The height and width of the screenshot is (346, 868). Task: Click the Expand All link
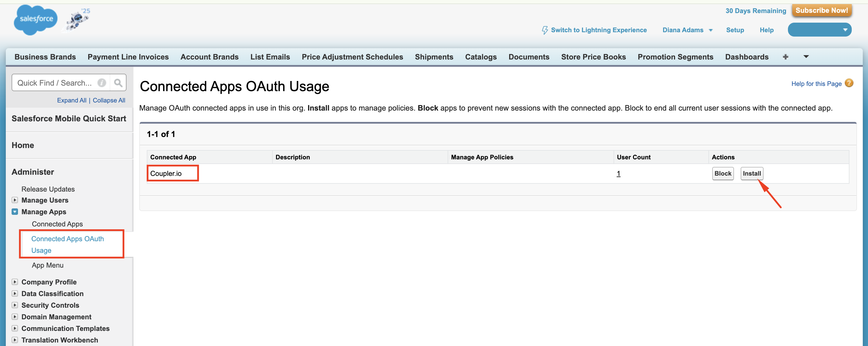coord(71,100)
